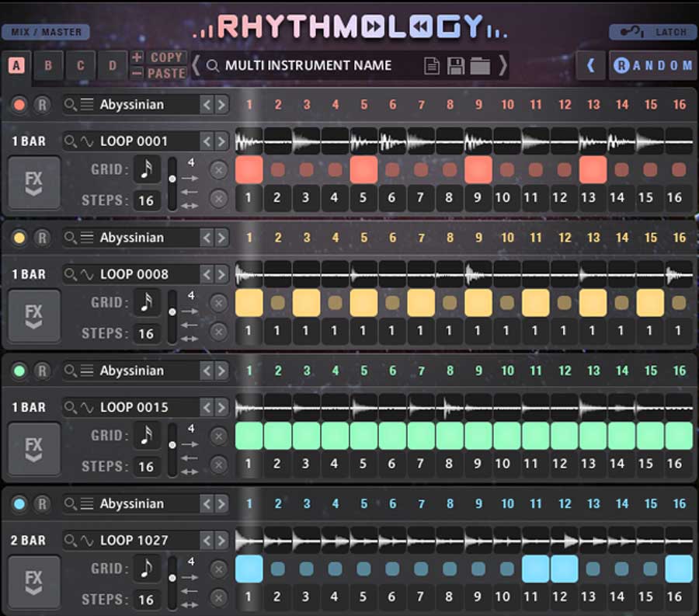
Task: Toggle R button on blue part
Action: pos(42,503)
